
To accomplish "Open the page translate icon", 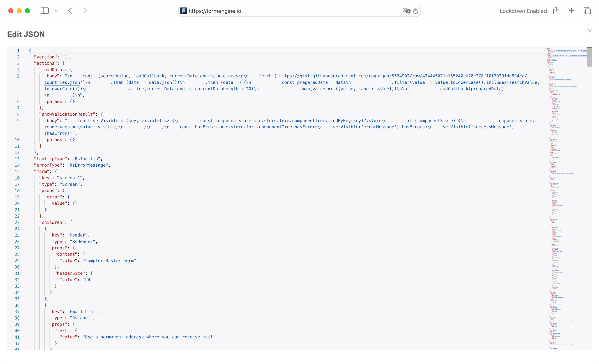I will pyautogui.click(x=406, y=11).
